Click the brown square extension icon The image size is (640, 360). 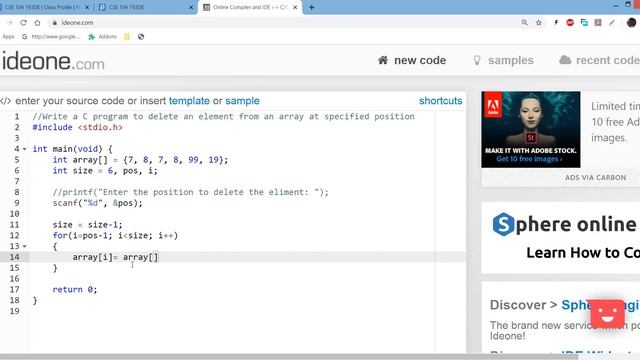pyautogui.click(x=598, y=23)
